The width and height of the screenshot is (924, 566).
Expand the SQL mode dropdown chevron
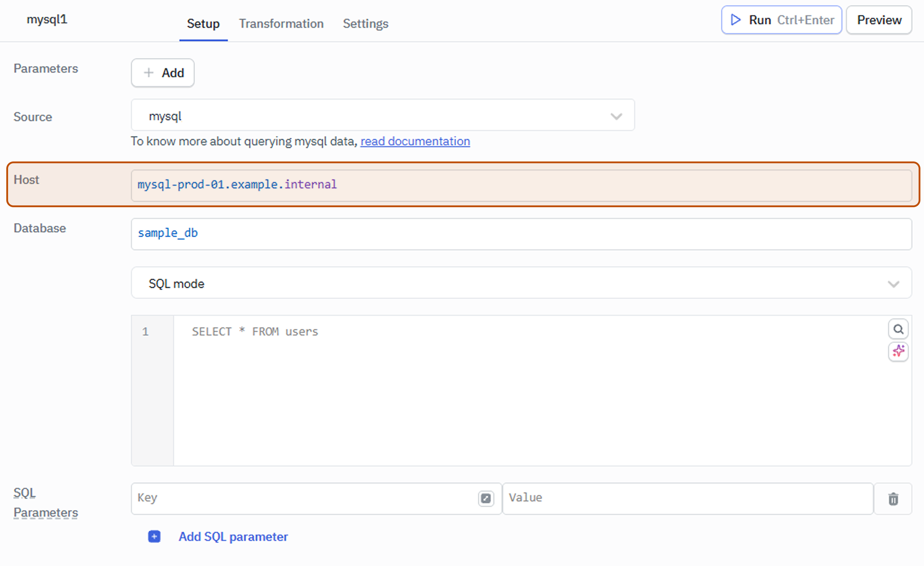tap(894, 284)
